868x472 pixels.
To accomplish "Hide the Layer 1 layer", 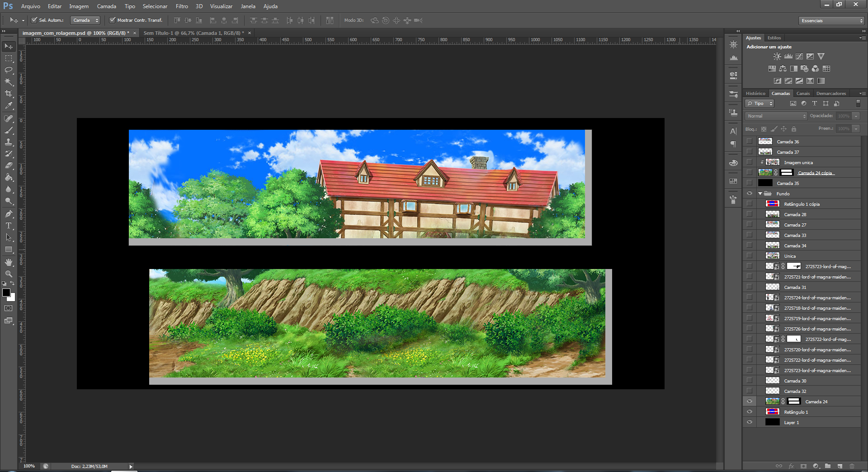I will (x=750, y=422).
